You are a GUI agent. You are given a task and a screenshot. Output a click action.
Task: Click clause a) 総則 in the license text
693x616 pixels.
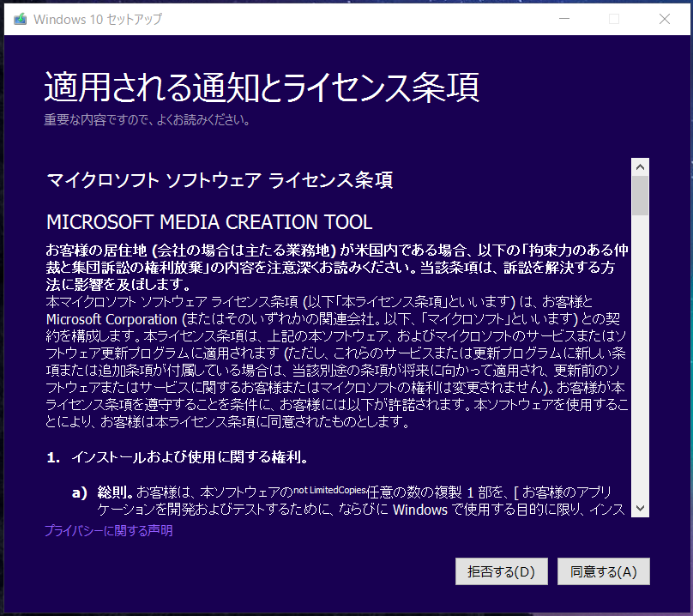coord(111,492)
